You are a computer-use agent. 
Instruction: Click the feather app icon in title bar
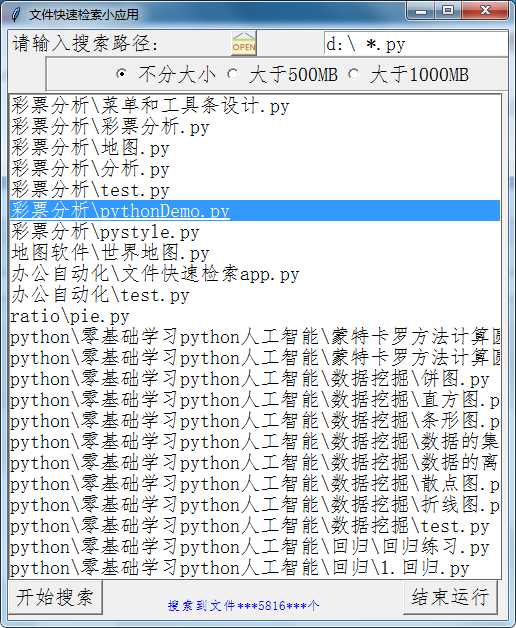click(x=16, y=14)
